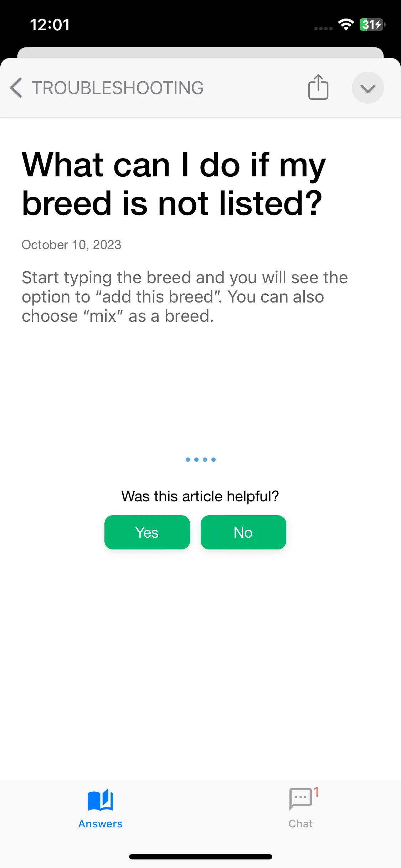Tap the blue four-dot divider
This screenshot has height=868, width=401.
[201, 460]
